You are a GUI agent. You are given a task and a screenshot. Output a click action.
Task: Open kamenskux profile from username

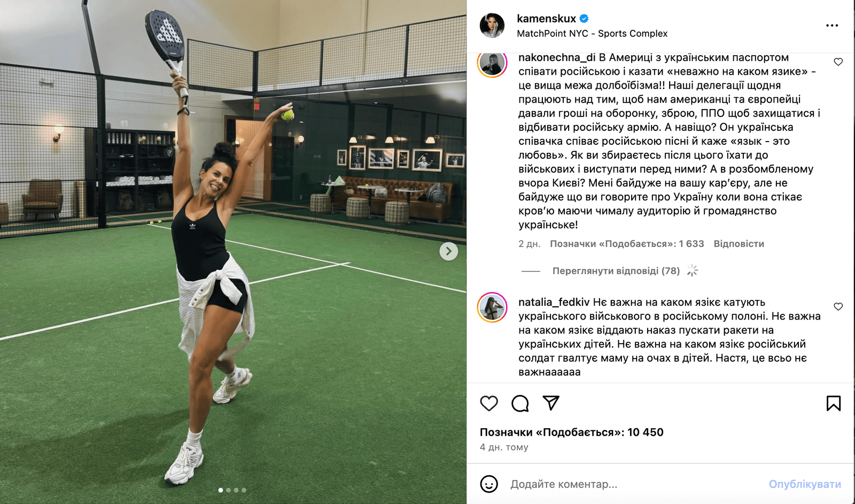(x=546, y=19)
